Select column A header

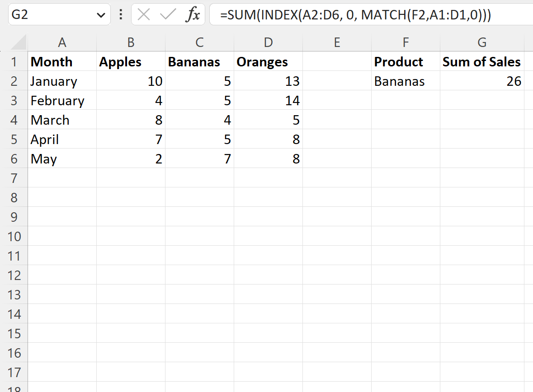tap(62, 42)
